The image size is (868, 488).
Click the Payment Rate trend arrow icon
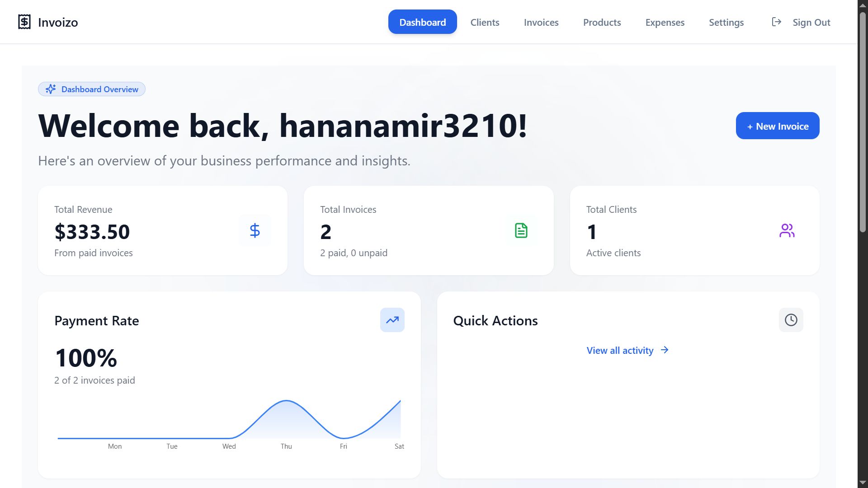pyautogui.click(x=392, y=320)
